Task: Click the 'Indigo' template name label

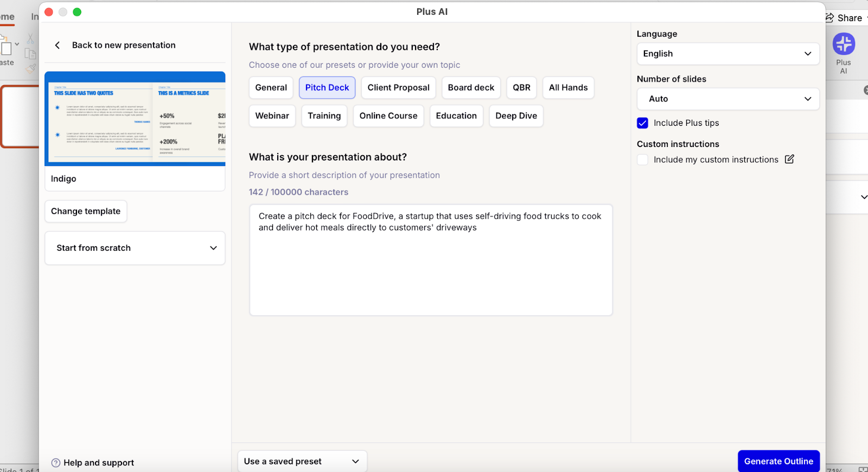Action: click(63, 179)
